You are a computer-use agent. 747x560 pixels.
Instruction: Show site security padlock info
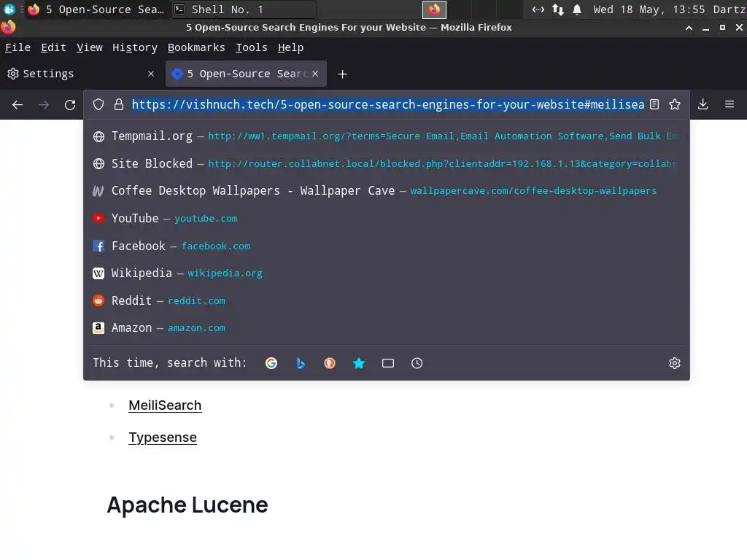(119, 105)
